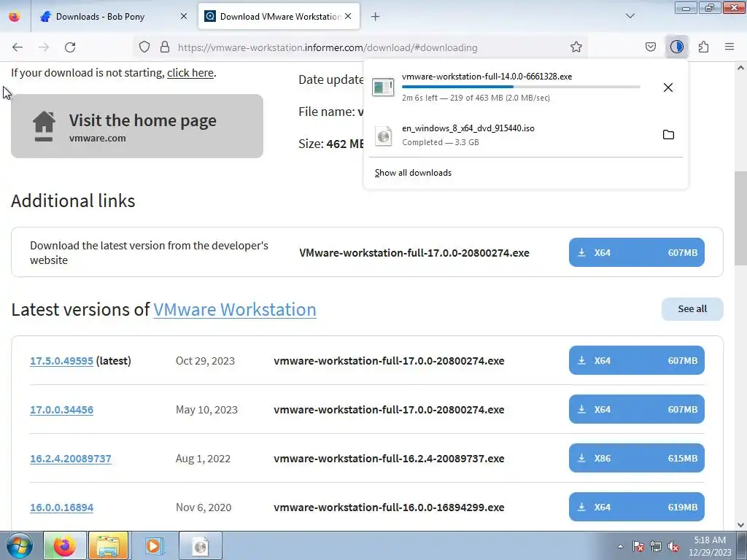Viewport: 747px width, 560px height.
Task: Open Windows Explorer from the taskbar
Action: [108, 545]
